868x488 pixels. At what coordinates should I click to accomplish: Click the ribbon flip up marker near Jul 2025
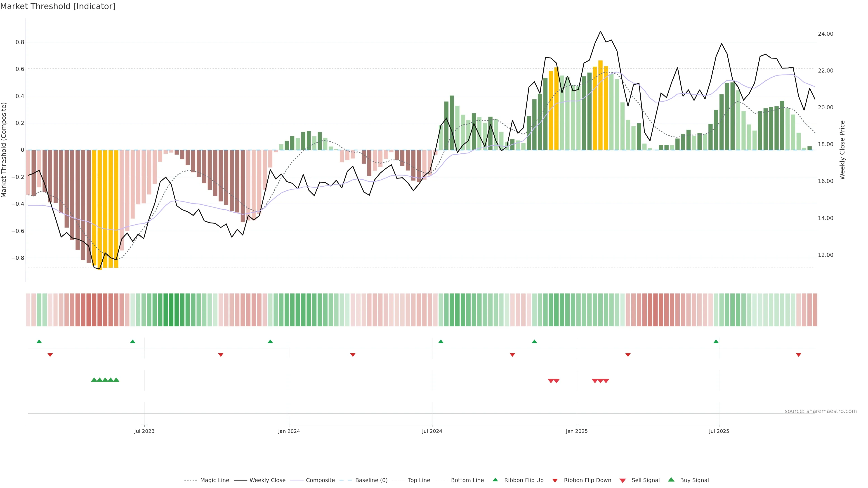point(716,342)
